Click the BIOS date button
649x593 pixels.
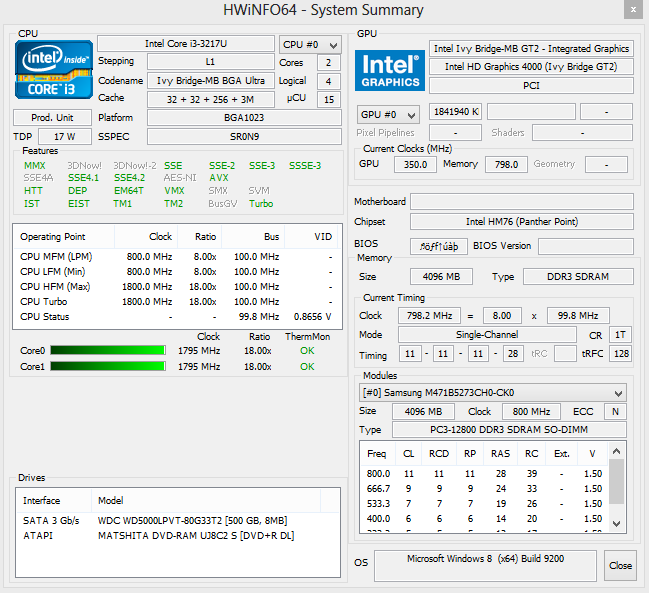click(439, 246)
